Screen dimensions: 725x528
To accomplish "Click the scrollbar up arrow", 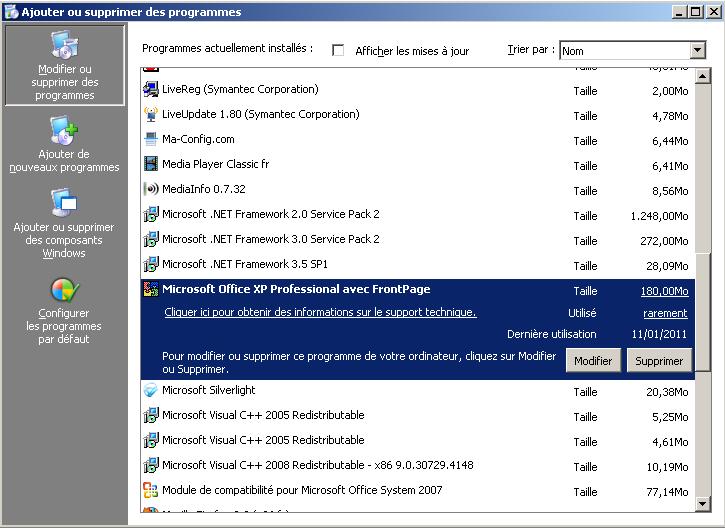I will coord(703,75).
